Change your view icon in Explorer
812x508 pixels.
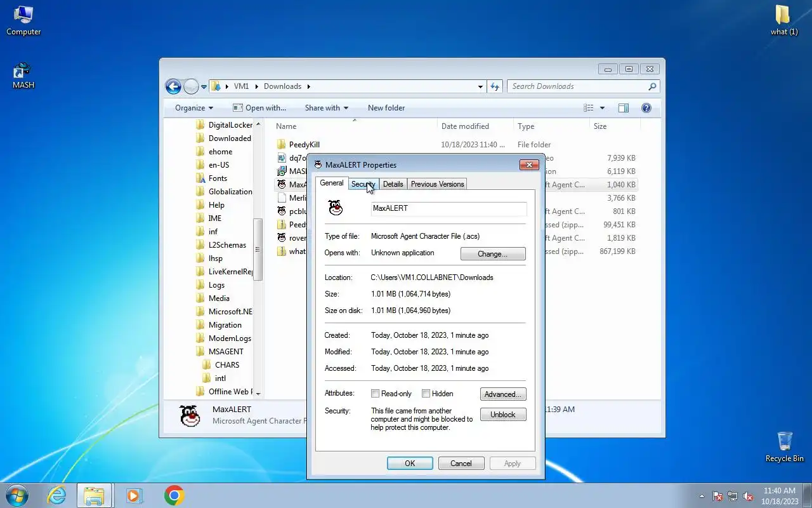coord(589,108)
